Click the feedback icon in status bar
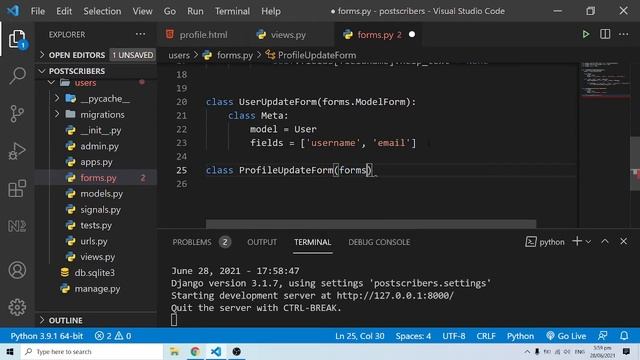 [x=603, y=336]
